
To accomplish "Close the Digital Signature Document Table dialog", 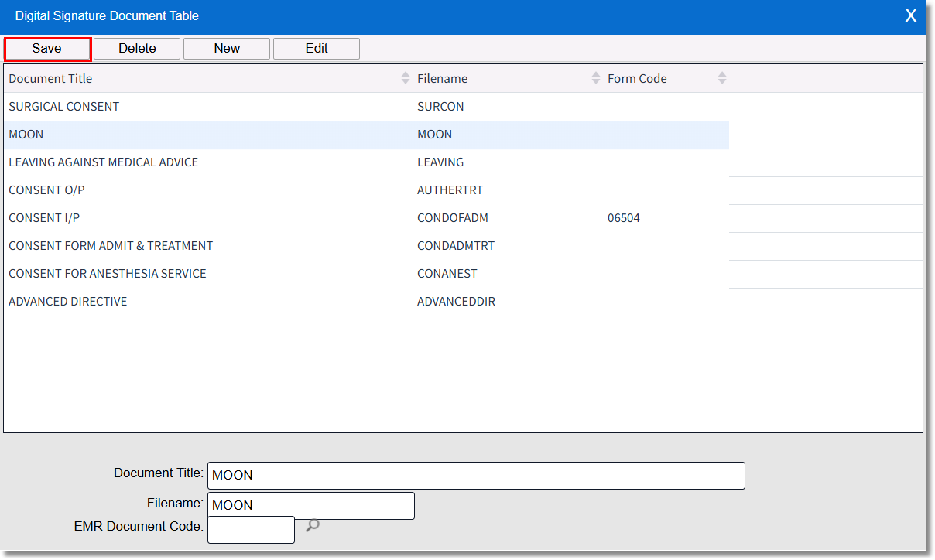I will pyautogui.click(x=911, y=16).
